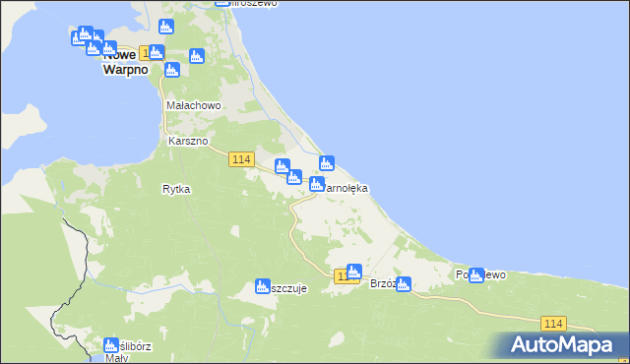Click the factory marker east of Nowe Warpno town

tap(197, 56)
